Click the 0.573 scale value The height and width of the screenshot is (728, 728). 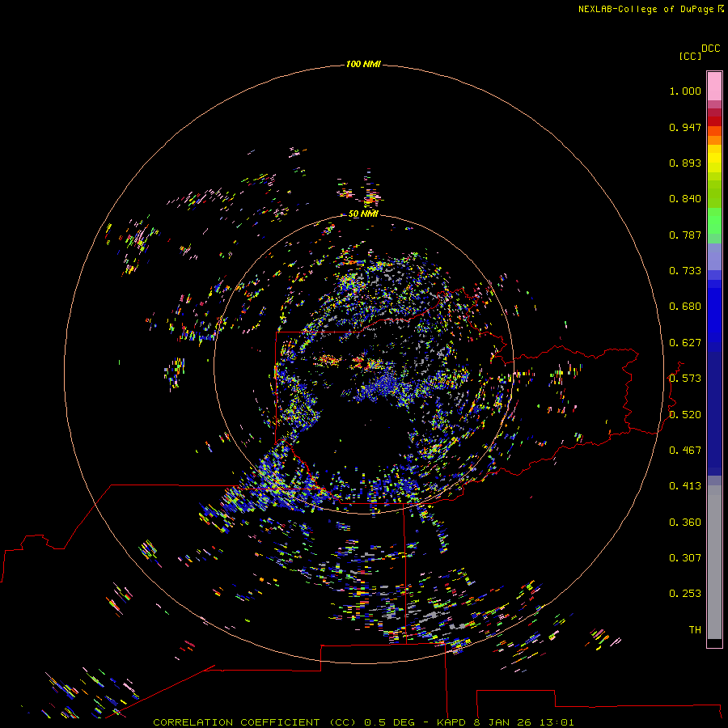click(x=685, y=379)
